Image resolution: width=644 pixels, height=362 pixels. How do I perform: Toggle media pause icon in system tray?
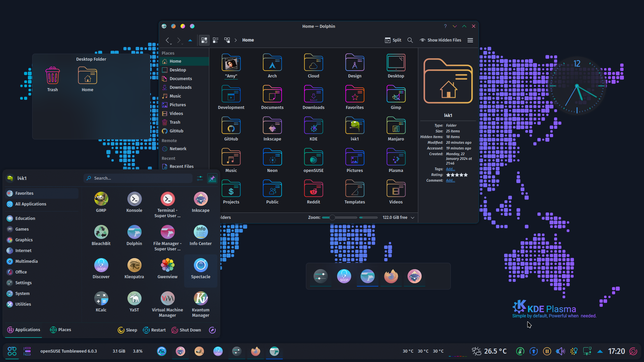tap(547, 351)
